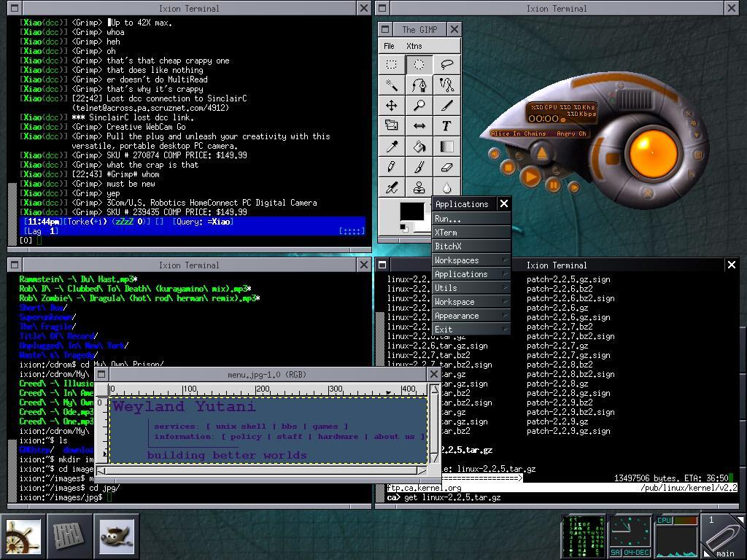The height and width of the screenshot is (560, 747).
Task: Select the Lasso free-select tool
Action: click(446, 64)
